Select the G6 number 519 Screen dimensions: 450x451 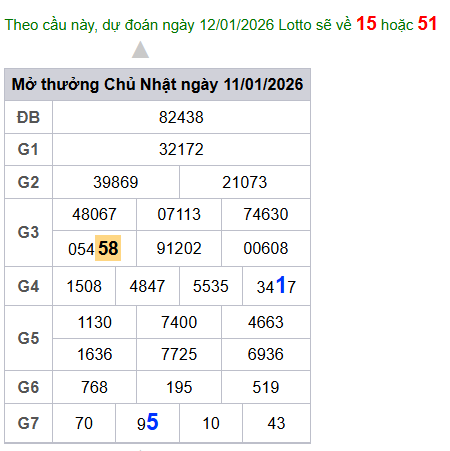[x=266, y=387]
